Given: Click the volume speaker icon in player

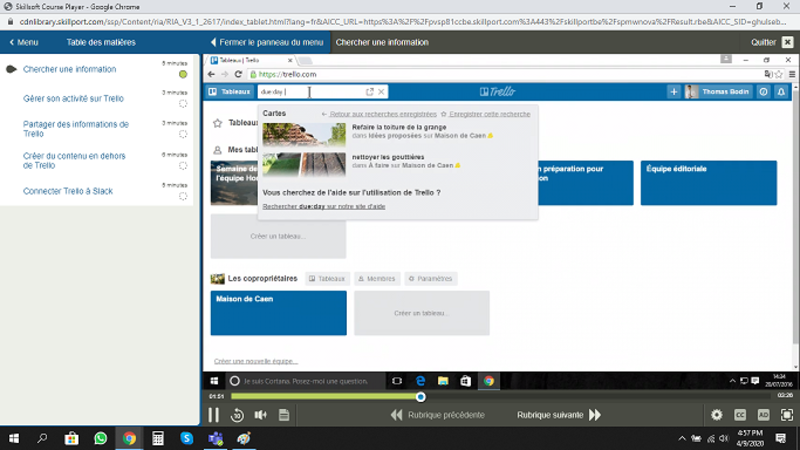Looking at the screenshot, I should click(261, 415).
